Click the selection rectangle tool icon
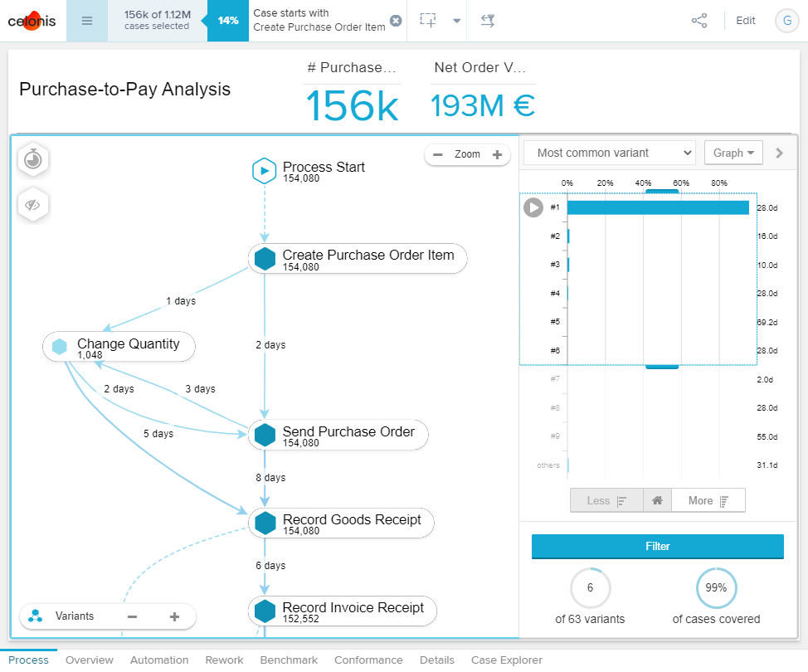 click(x=428, y=21)
